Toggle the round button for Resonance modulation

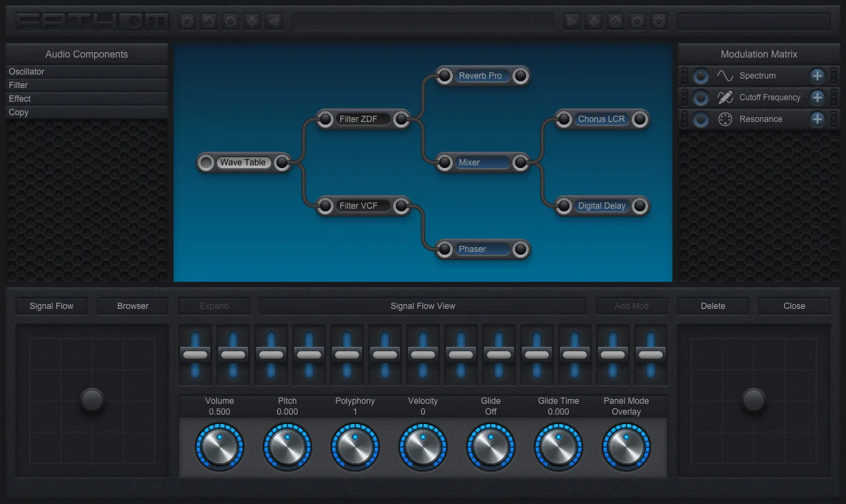pos(702,119)
